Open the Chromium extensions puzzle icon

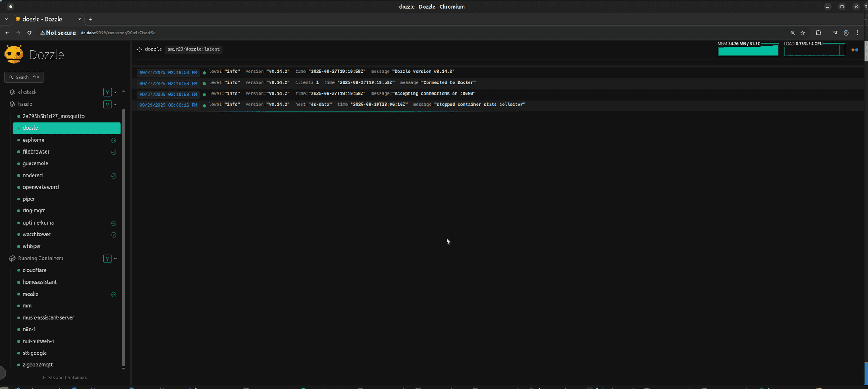point(818,33)
